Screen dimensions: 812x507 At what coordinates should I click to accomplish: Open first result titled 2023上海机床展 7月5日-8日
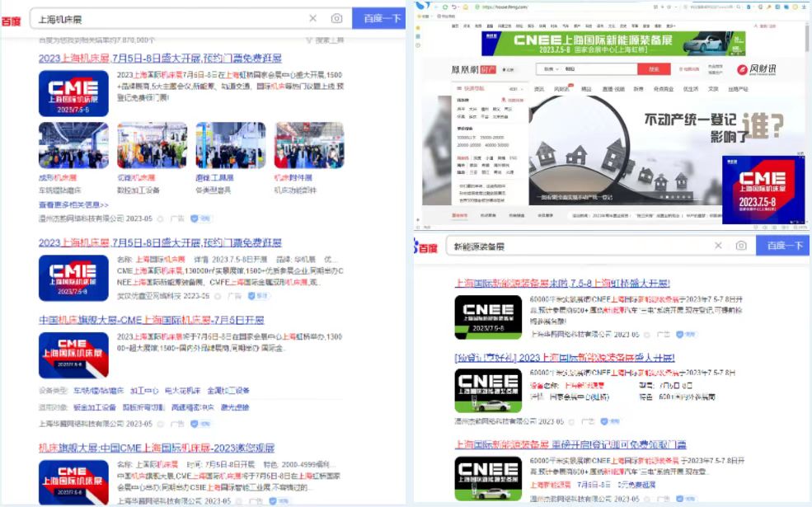[x=160, y=58]
